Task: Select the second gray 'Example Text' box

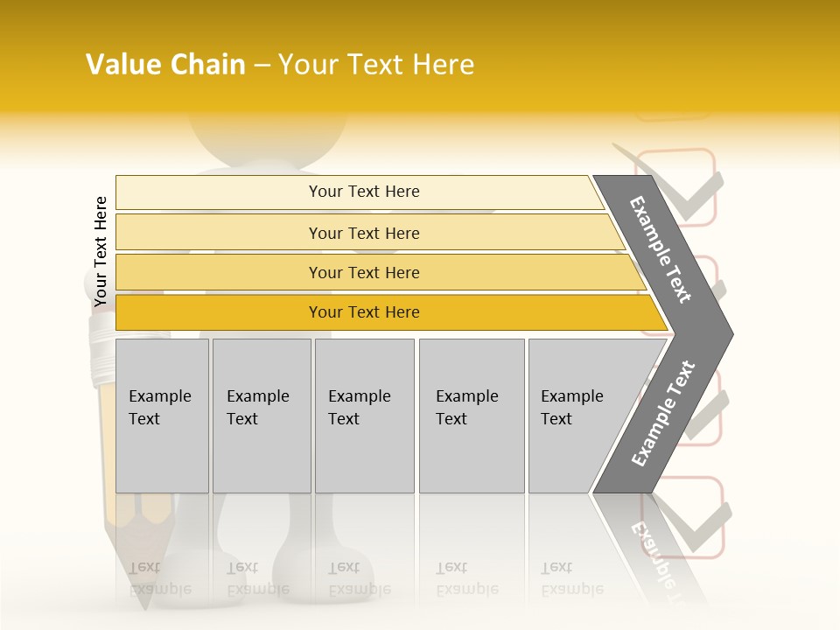Action: coord(262,416)
